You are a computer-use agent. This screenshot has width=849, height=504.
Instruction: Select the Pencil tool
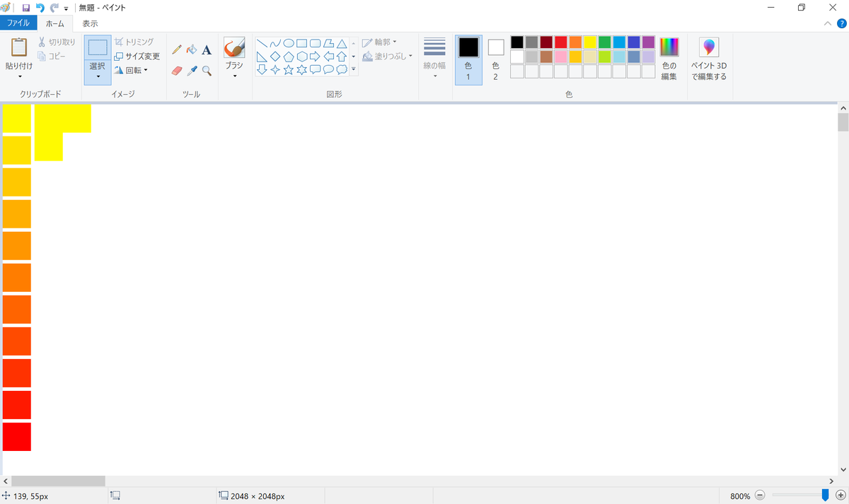[176, 49]
